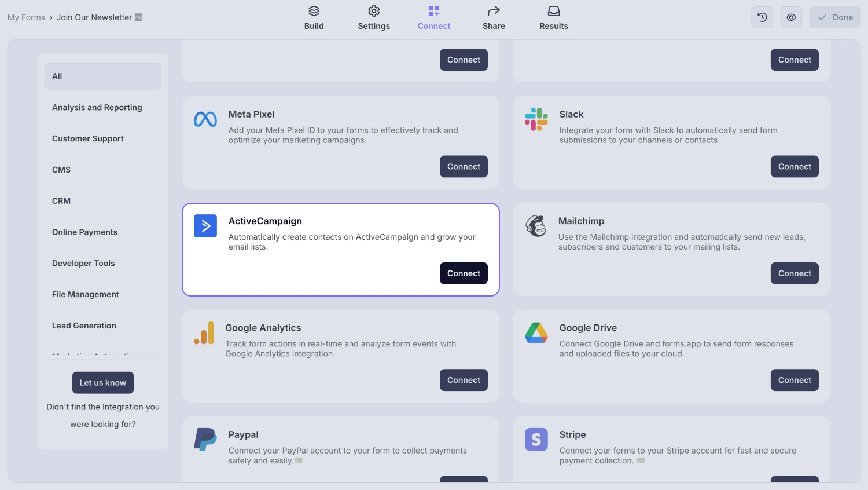Click the ActiveCampaign arrow icon
868x490 pixels.
pyautogui.click(x=205, y=226)
